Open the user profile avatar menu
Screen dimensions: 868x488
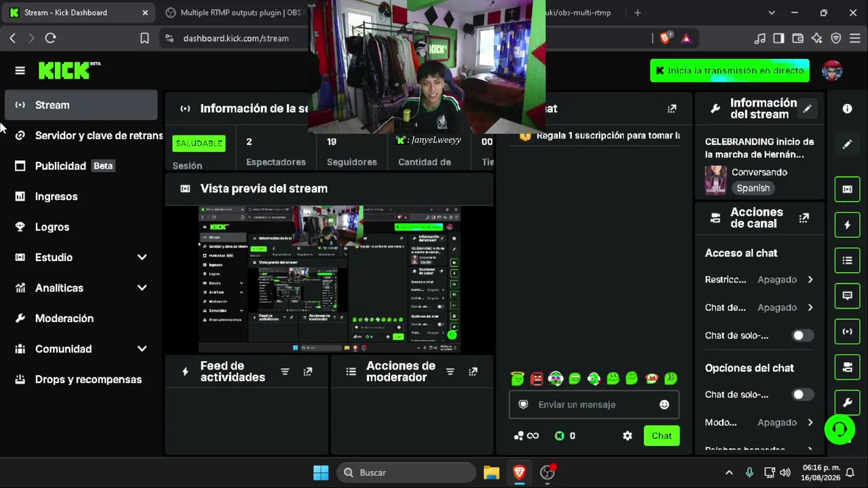pos(832,70)
